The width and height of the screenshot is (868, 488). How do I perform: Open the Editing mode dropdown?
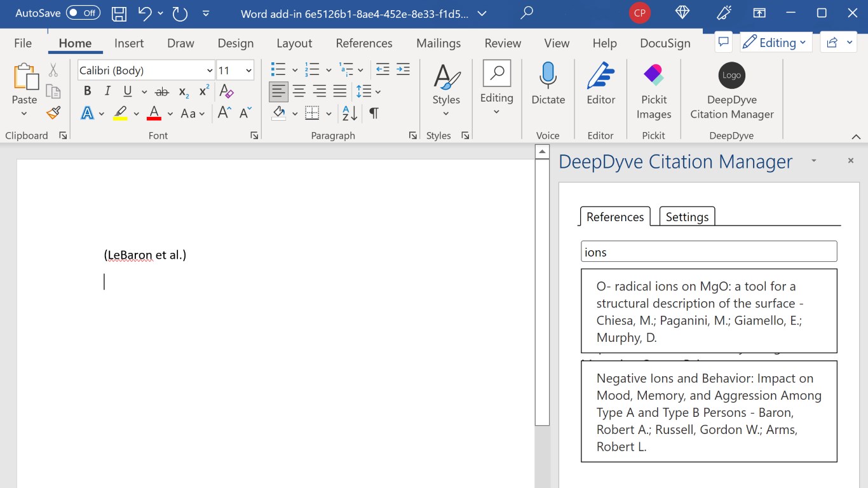pyautogui.click(x=776, y=43)
